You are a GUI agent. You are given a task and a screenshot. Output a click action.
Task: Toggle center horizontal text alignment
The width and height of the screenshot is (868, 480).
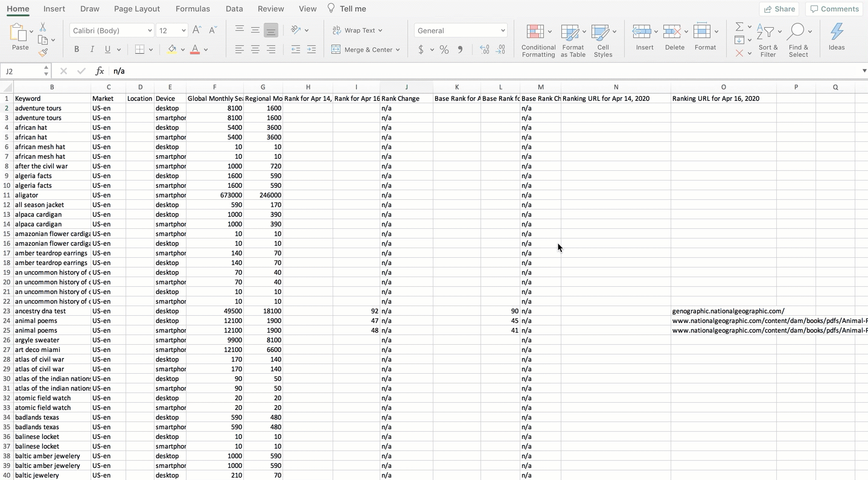click(x=255, y=50)
